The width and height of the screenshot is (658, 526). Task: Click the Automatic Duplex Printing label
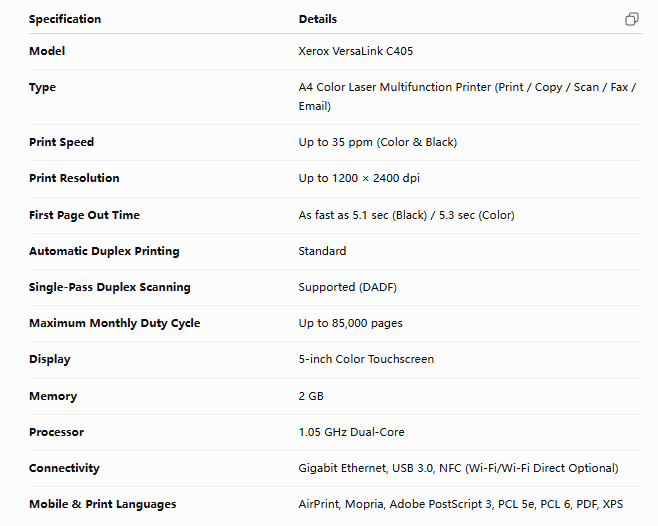(x=104, y=251)
